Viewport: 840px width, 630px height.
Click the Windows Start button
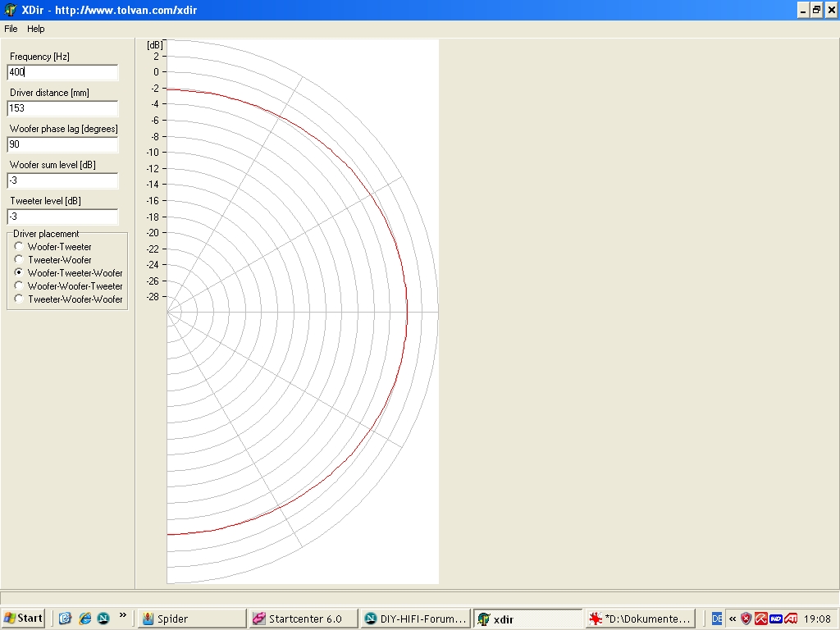point(24,619)
